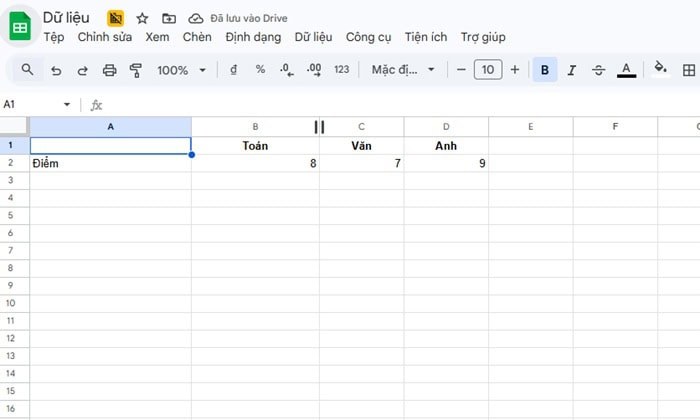
Task: Undo the last action
Action: click(56, 70)
